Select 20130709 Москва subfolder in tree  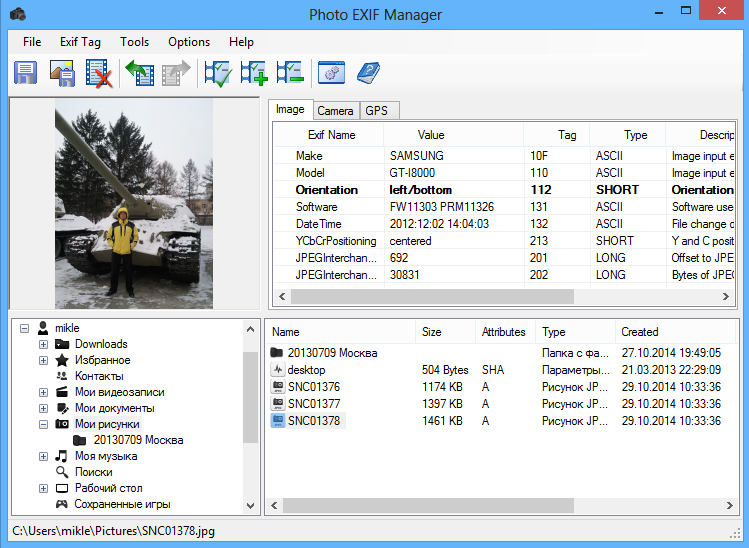coord(139,440)
